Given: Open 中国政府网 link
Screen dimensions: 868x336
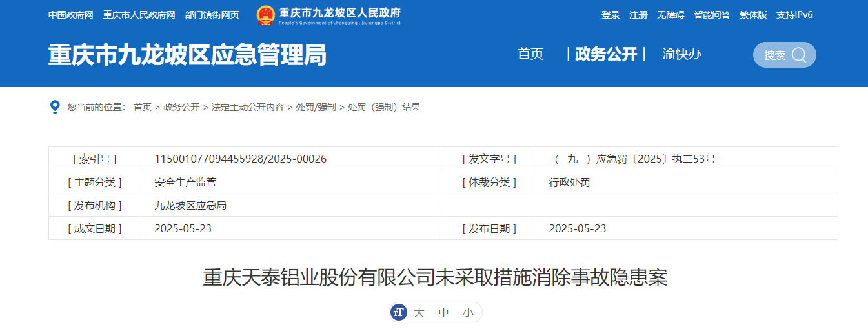Looking at the screenshot, I should coord(71,15).
